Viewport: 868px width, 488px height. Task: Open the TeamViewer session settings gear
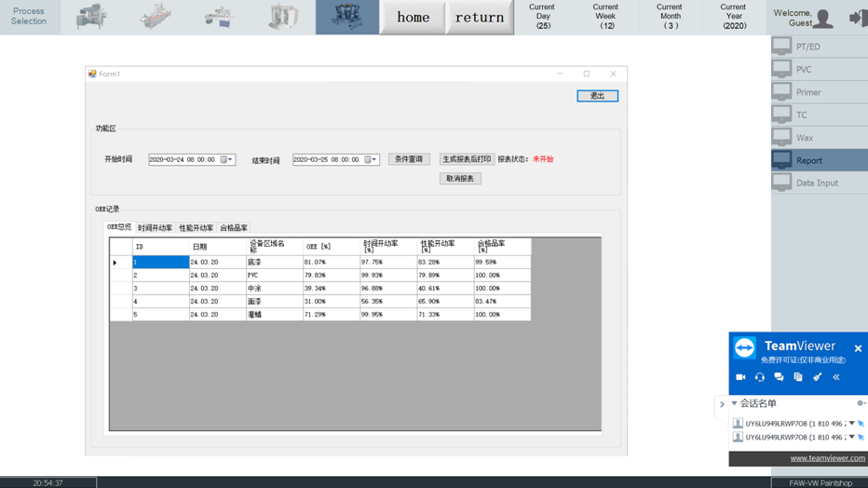tap(860, 404)
